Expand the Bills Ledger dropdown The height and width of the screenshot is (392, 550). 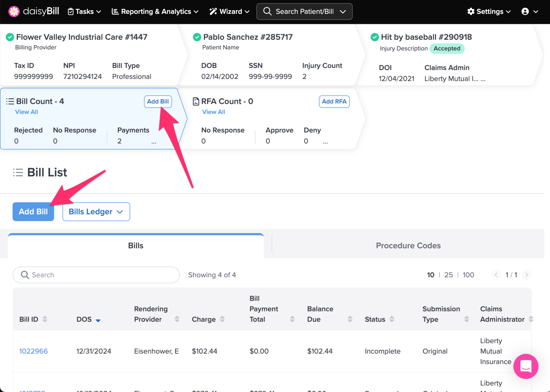pos(96,212)
